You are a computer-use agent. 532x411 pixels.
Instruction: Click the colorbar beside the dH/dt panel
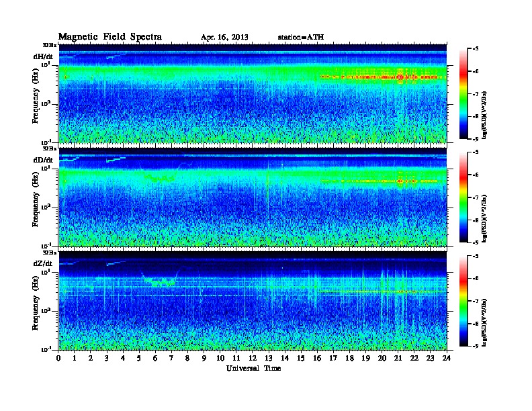pyautogui.click(x=463, y=93)
